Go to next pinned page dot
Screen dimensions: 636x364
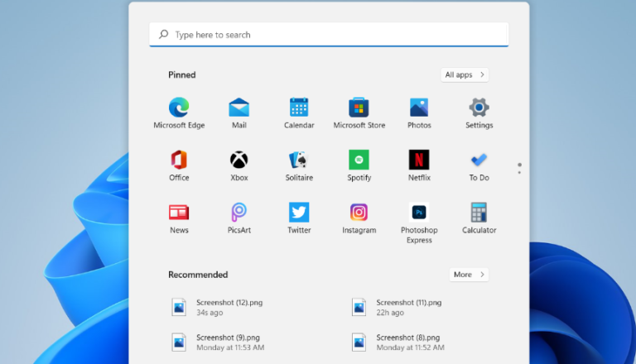coord(519,173)
